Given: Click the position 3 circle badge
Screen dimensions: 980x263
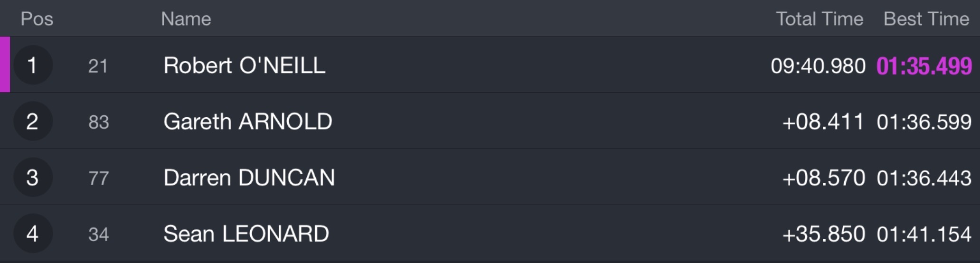Looking at the screenshot, I should click(33, 177).
